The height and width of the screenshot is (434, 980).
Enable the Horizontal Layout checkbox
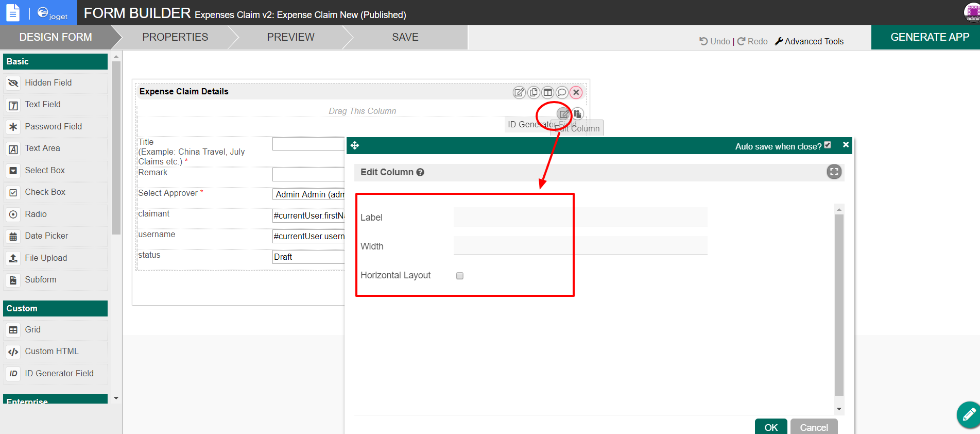click(x=460, y=276)
